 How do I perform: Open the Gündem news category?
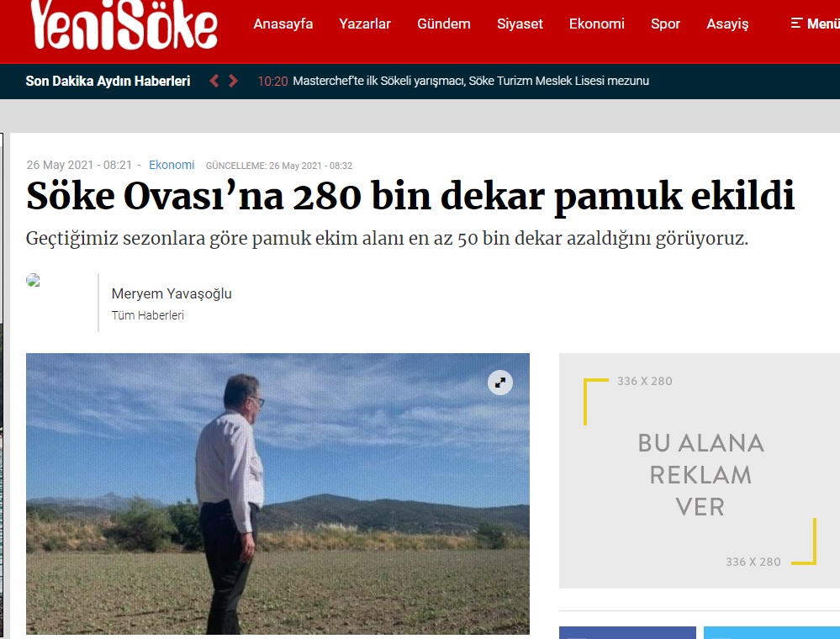point(444,24)
